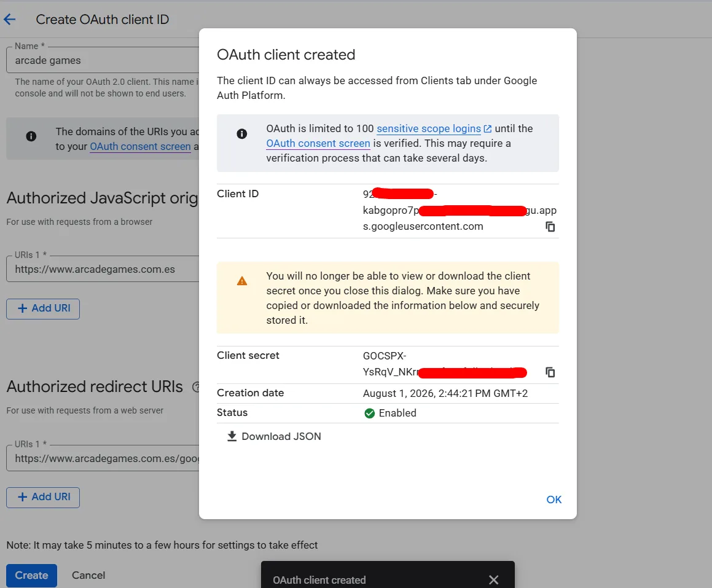Open the sensitive scope logins link
The width and height of the screenshot is (712, 588).
click(x=428, y=128)
